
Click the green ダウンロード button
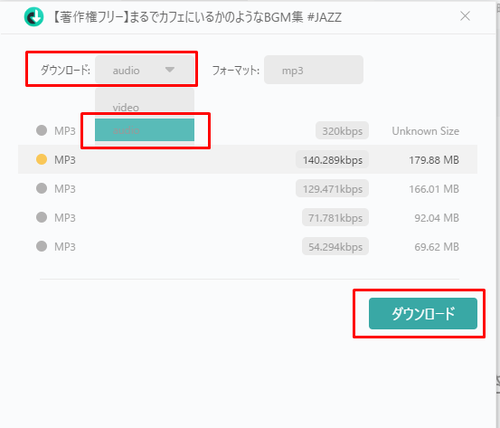[x=423, y=313]
